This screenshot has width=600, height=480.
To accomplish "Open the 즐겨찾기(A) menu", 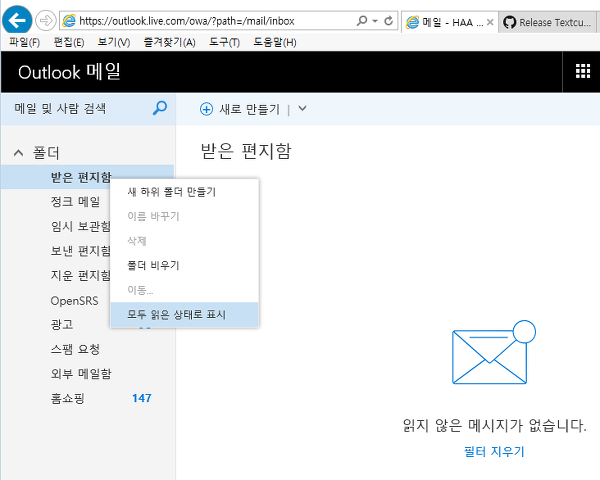I will click(x=170, y=42).
